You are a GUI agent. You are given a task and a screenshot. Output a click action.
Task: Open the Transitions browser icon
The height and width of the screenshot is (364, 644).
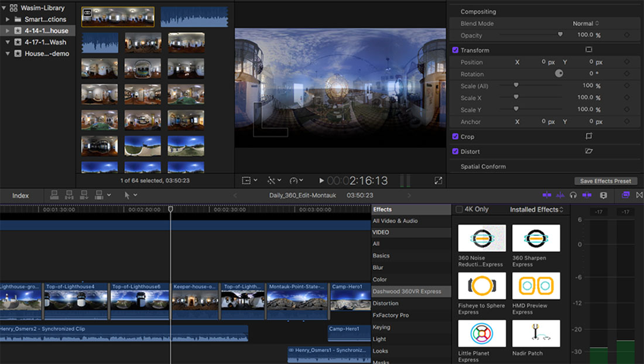[640, 195]
